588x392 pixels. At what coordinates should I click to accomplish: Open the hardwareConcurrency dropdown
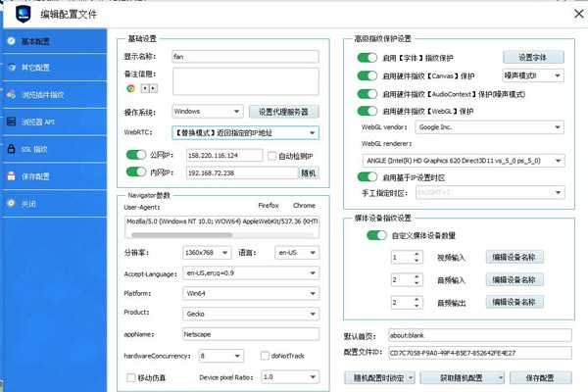click(x=220, y=356)
